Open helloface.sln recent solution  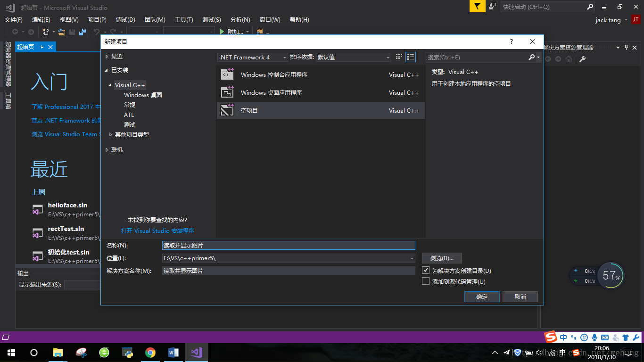point(67,206)
